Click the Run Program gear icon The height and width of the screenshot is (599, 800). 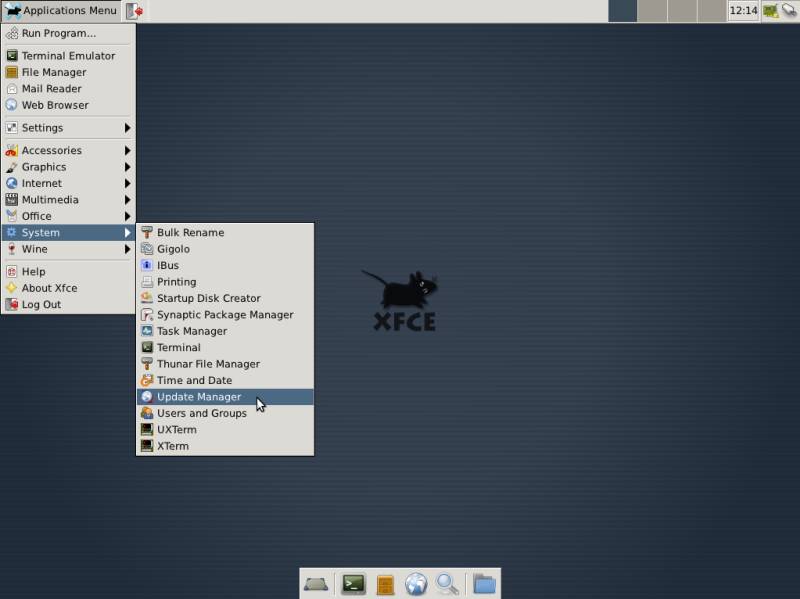12,34
